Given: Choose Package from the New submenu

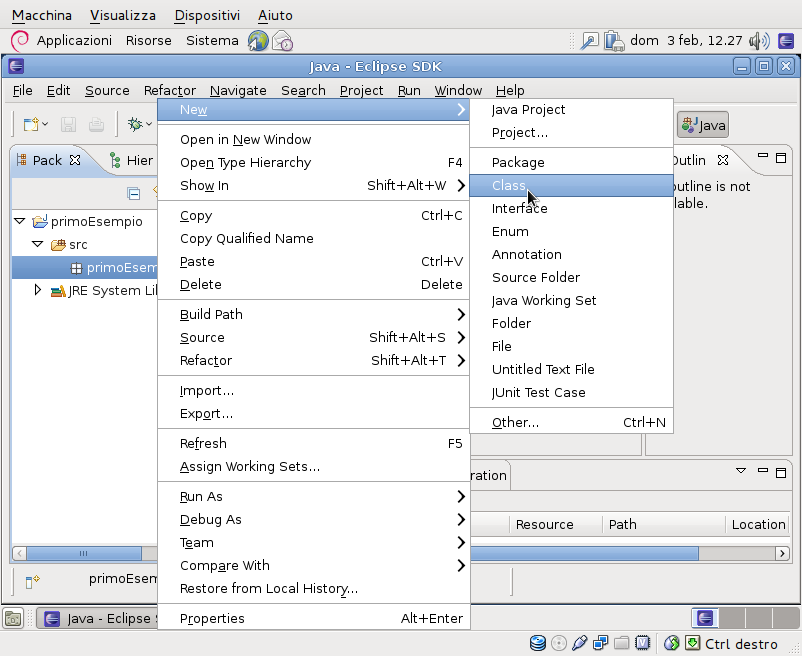Looking at the screenshot, I should click(x=571, y=162).
